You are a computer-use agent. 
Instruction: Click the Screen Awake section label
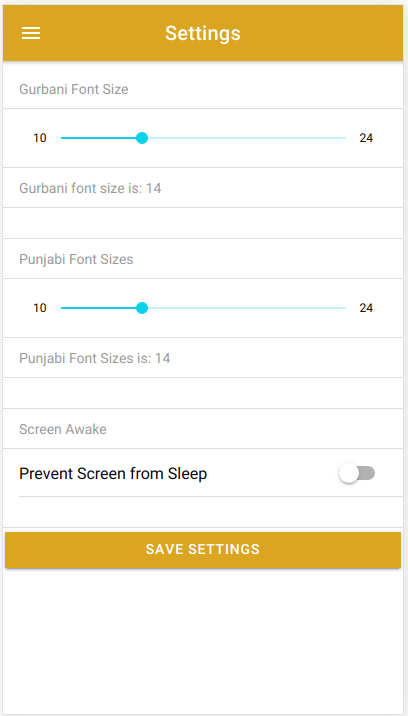pos(63,429)
